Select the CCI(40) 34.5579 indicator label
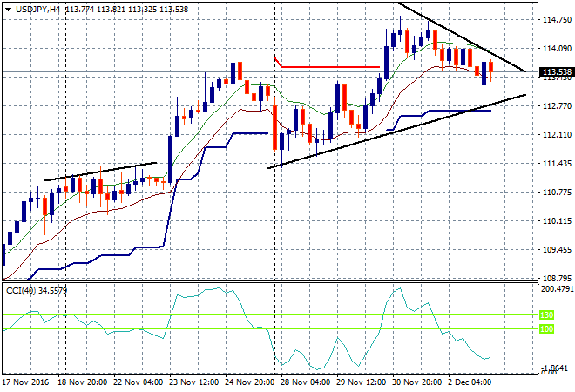The image size is (575, 392). point(37,291)
